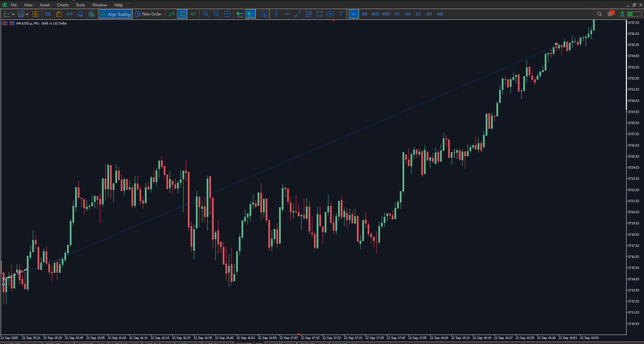Select the trendline drawing tool
This screenshot has height=344, width=644.
(x=298, y=14)
